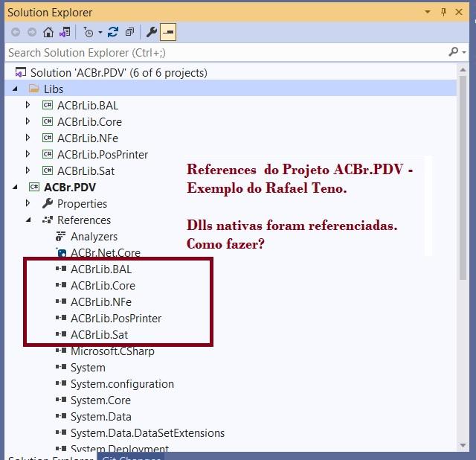Select the Microsoft.CSharp reference
The width and height of the screenshot is (476, 460).
tap(112, 351)
